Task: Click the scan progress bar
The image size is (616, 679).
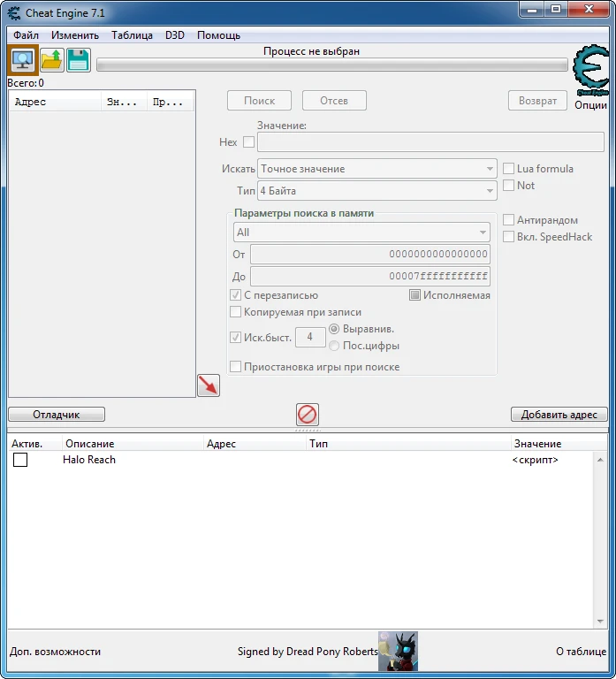Action: [332, 65]
